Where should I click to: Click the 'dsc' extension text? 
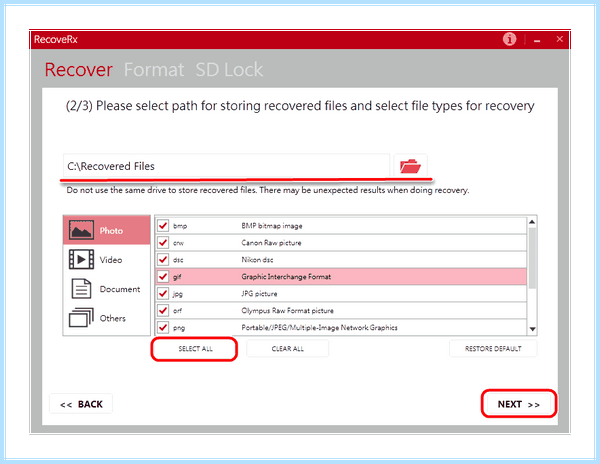(x=178, y=260)
